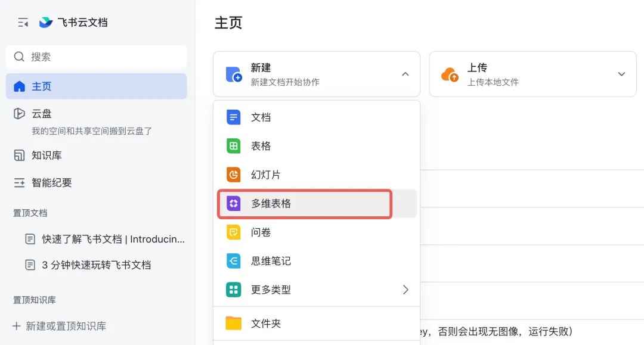Click the orange cloud upload icon
Screen dimensions: 644x345
click(x=450, y=74)
